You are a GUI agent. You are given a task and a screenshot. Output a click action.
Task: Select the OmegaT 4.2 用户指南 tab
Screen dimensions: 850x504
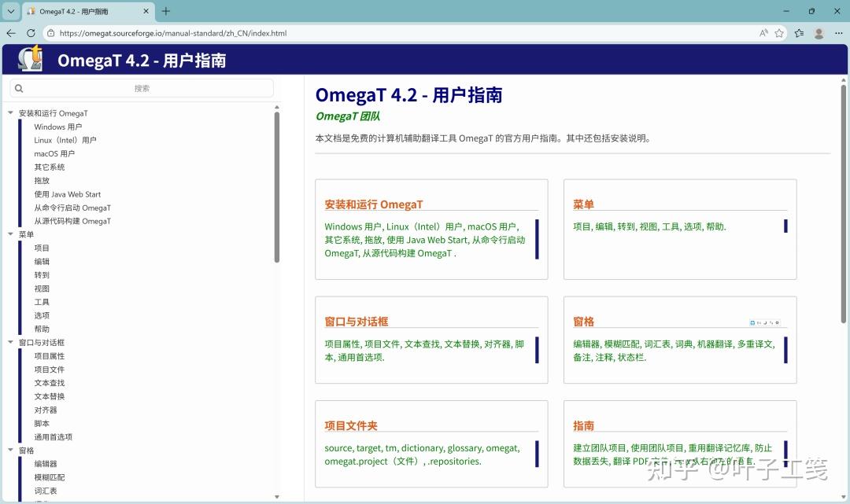tap(87, 11)
